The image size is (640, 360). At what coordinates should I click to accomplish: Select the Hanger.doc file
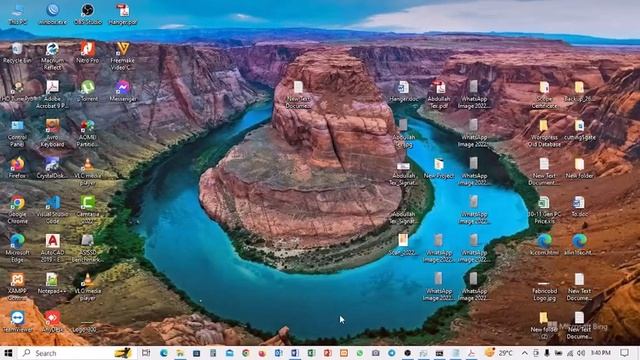[404, 91]
